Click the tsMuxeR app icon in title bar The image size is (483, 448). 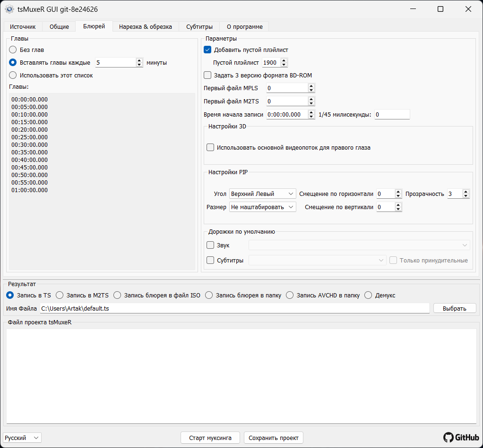9,9
